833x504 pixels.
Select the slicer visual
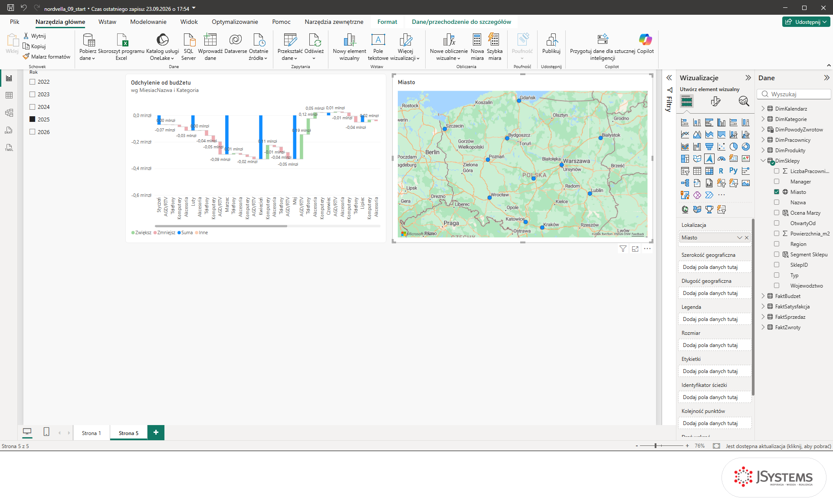(685, 171)
